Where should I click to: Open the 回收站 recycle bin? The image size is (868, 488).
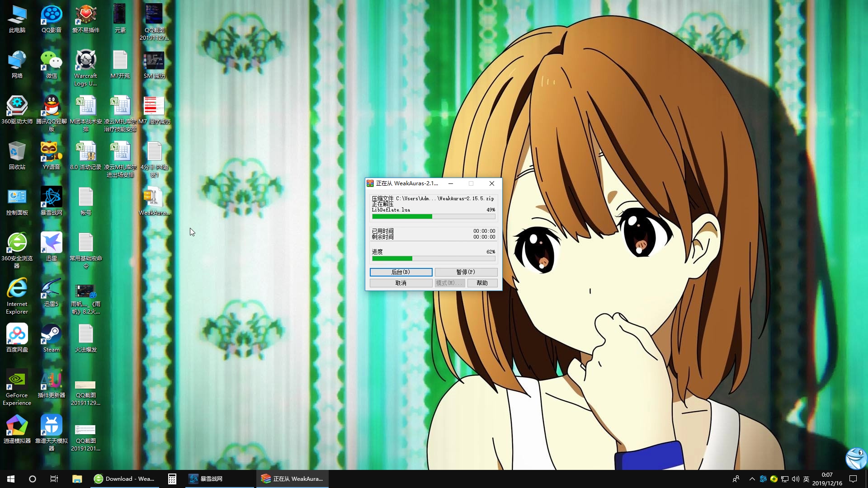coord(17,156)
